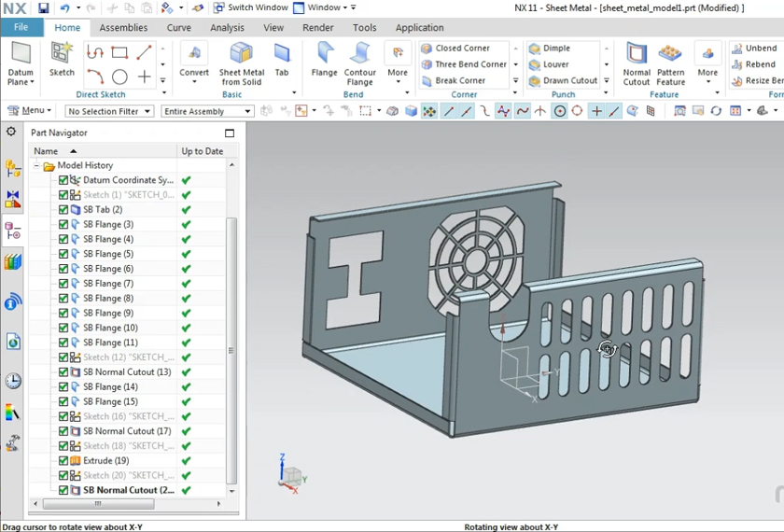The height and width of the screenshot is (532, 784).
Task: Collapse the Model History tree node
Action: point(37,165)
